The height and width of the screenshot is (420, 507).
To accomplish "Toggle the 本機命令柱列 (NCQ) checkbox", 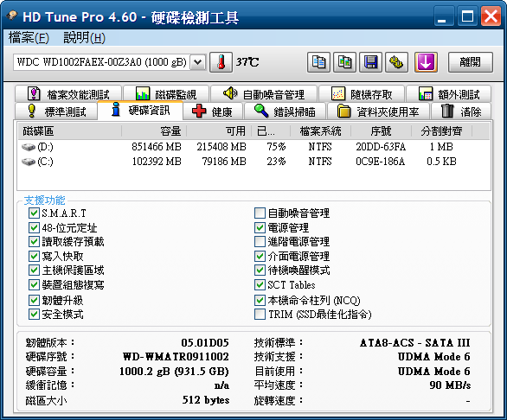I will click(260, 300).
